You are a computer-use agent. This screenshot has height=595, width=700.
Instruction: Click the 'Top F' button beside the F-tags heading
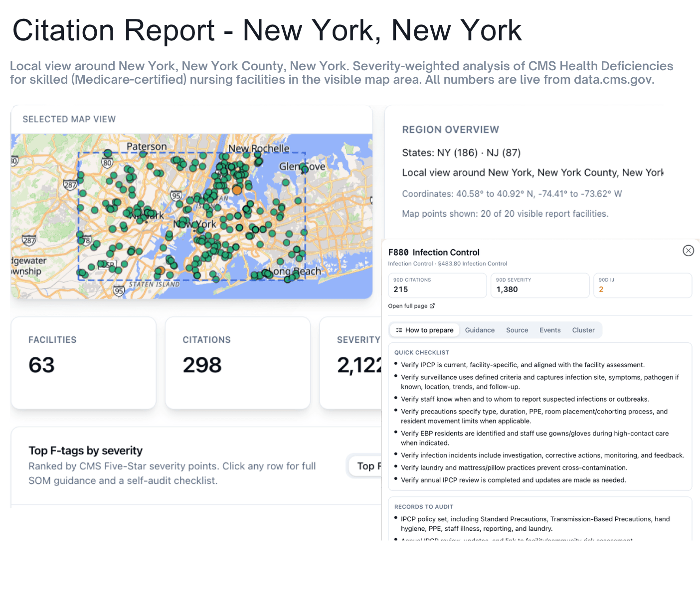coord(365,466)
